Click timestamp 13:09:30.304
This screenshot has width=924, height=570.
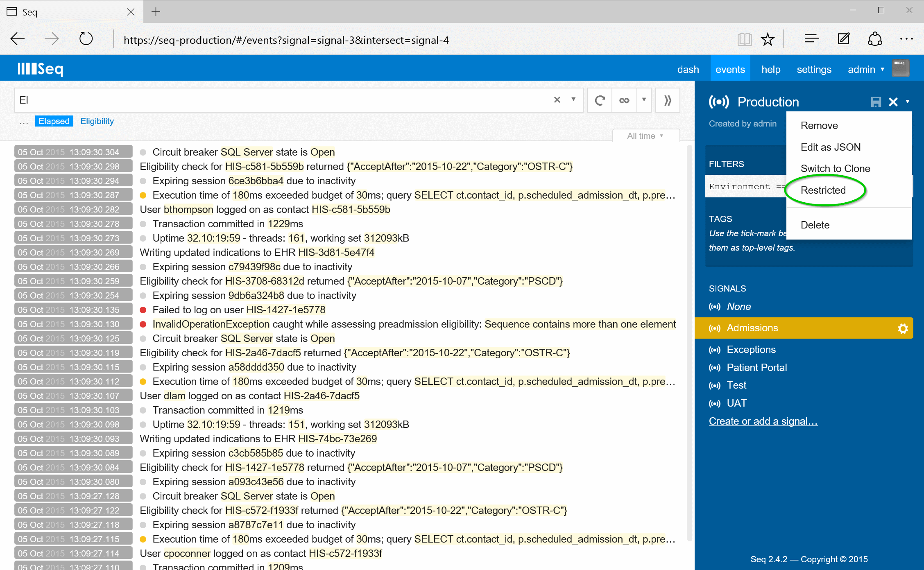73,152
